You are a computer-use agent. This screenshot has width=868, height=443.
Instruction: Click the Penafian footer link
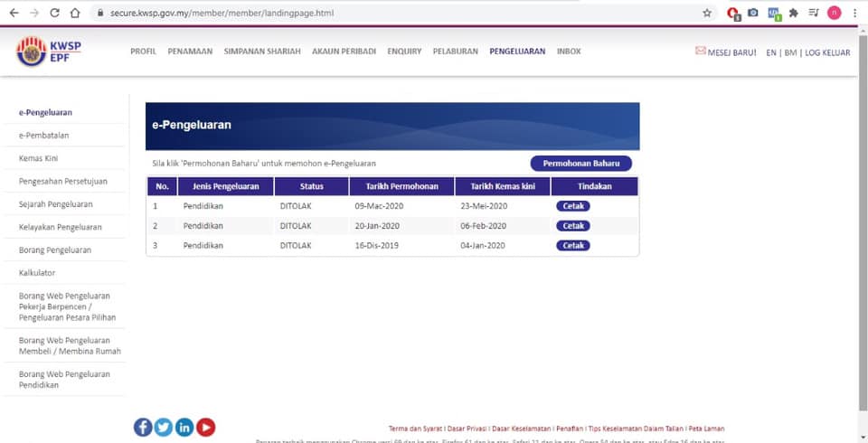569,429
